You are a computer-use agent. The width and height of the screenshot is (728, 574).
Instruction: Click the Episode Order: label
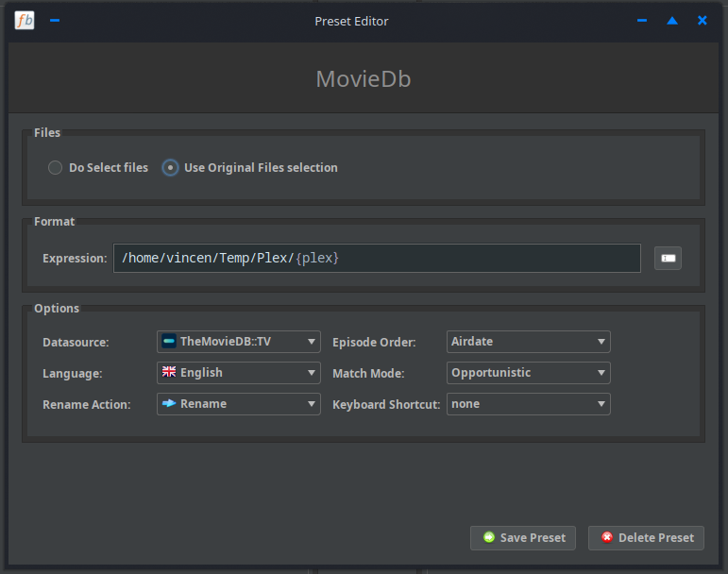(x=374, y=343)
